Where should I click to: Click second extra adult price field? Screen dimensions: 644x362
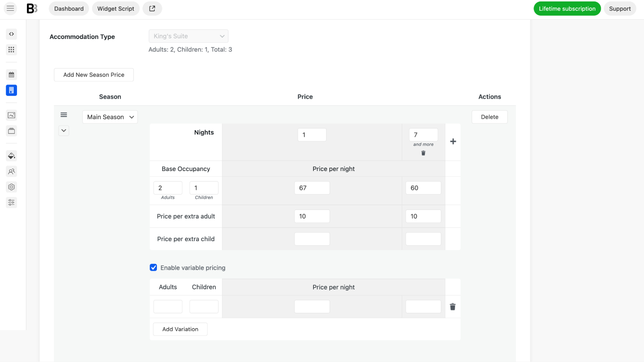tap(423, 216)
